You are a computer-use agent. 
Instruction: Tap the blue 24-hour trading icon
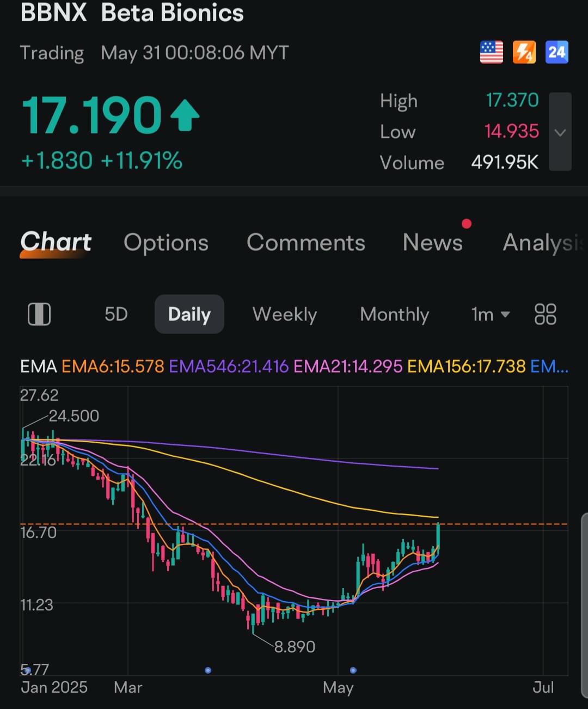(x=556, y=52)
